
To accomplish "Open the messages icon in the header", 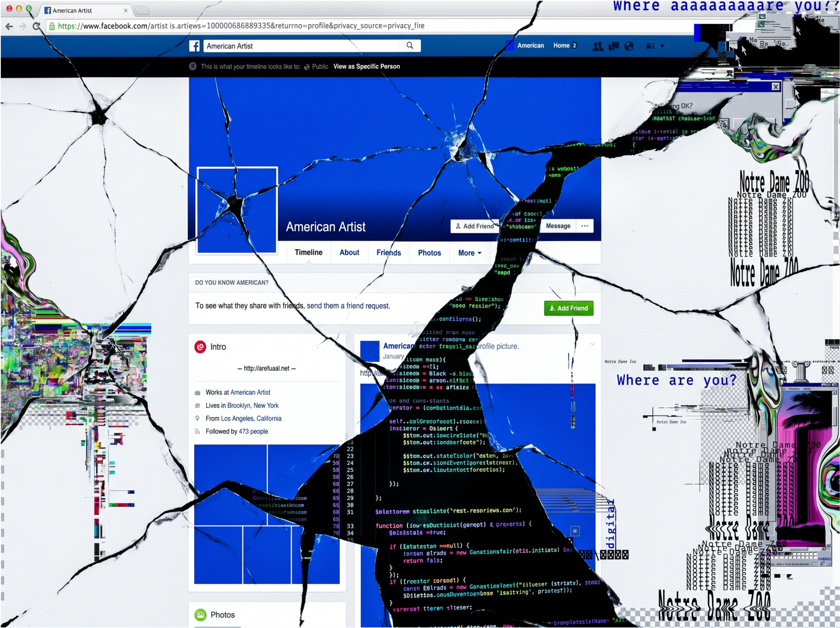I will point(614,46).
